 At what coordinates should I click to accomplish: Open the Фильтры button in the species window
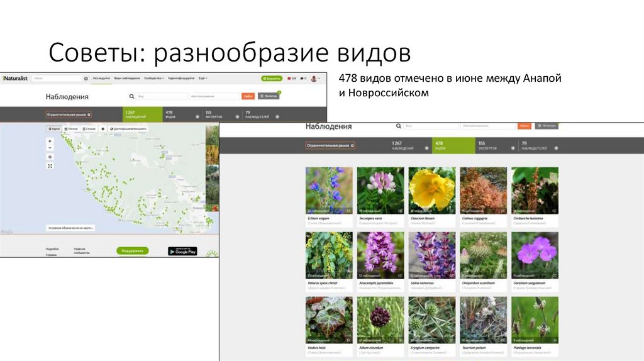pos(547,126)
